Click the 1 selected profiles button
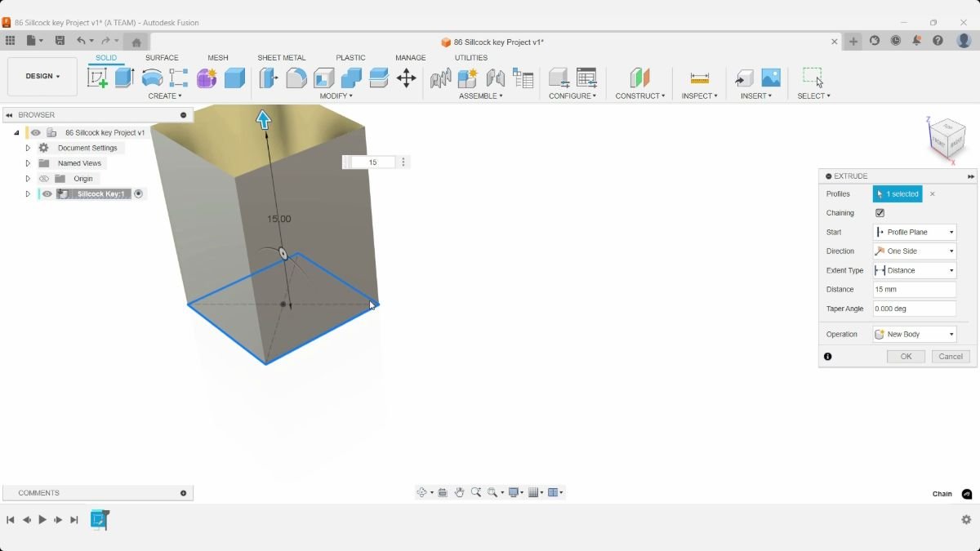Screen dimensions: 980x551 [x=898, y=194]
